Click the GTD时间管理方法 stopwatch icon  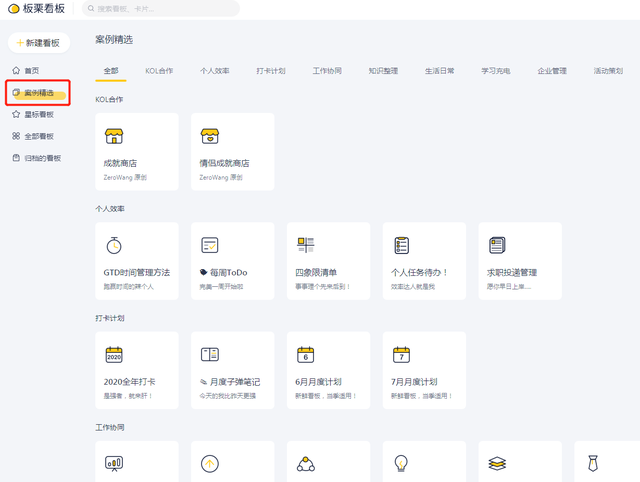click(114, 245)
